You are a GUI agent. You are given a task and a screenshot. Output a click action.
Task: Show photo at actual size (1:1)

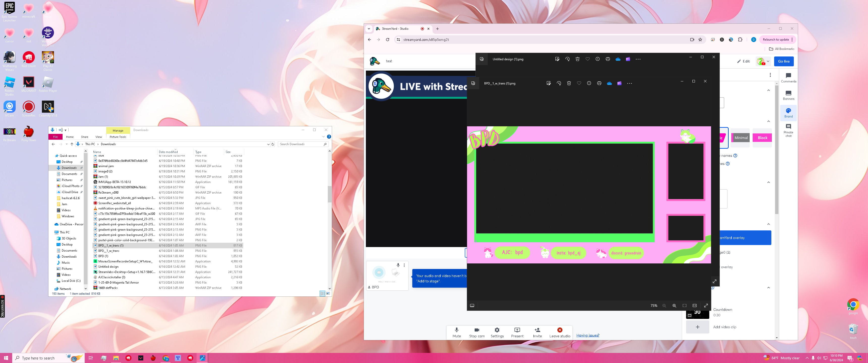coord(694,306)
